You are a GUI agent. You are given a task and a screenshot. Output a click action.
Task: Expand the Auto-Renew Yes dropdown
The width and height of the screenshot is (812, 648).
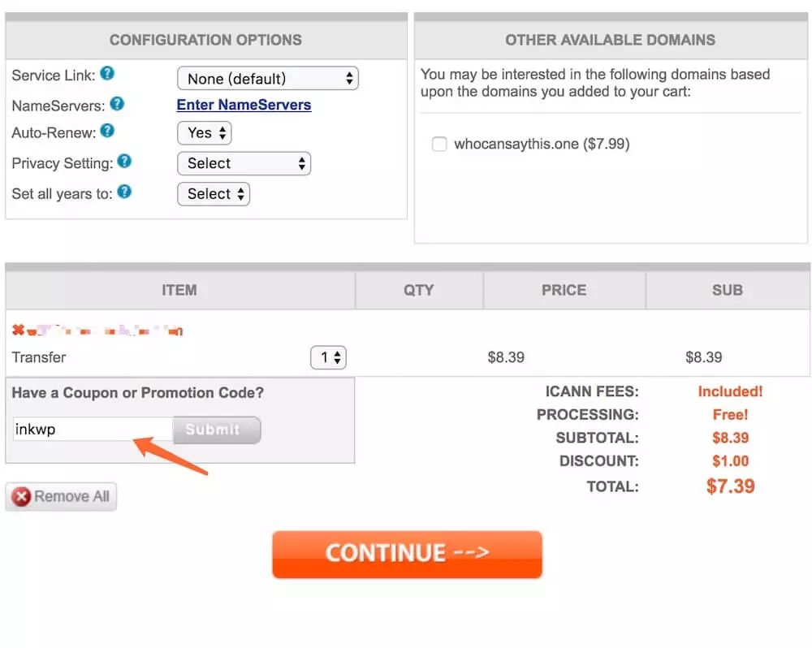click(x=204, y=133)
